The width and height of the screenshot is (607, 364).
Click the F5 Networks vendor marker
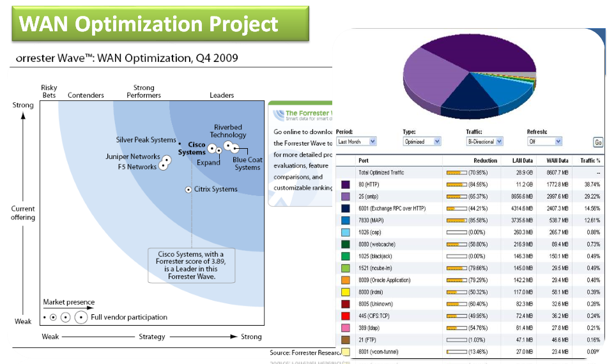164,166
